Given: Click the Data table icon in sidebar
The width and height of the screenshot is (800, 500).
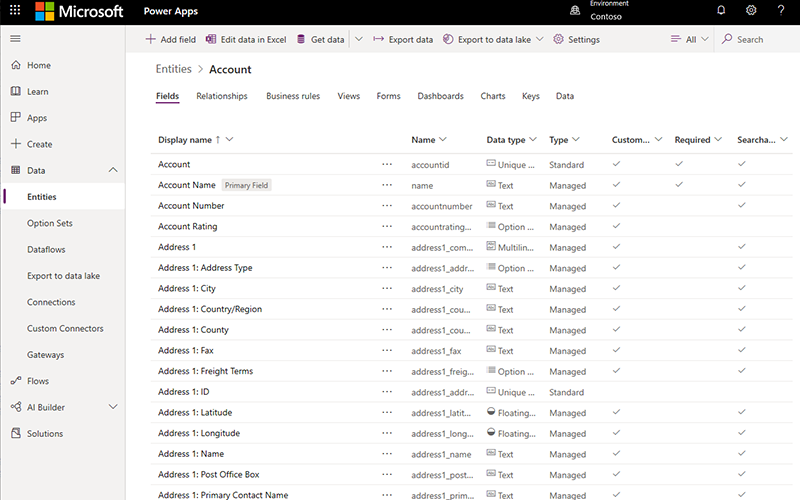Looking at the screenshot, I should click(16, 170).
